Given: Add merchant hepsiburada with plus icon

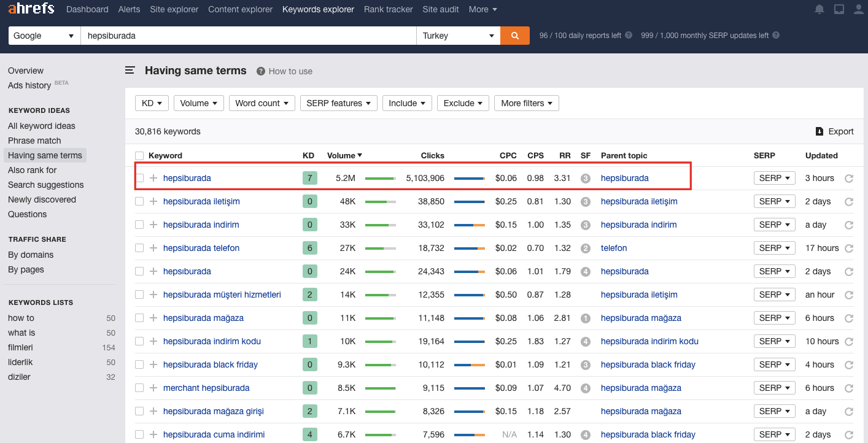Looking at the screenshot, I should 153,388.
